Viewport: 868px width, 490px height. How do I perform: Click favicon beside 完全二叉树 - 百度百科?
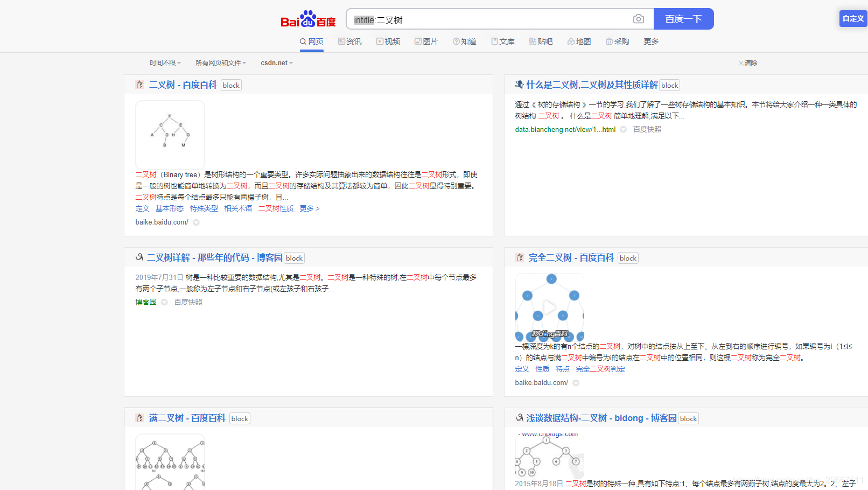(519, 257)
